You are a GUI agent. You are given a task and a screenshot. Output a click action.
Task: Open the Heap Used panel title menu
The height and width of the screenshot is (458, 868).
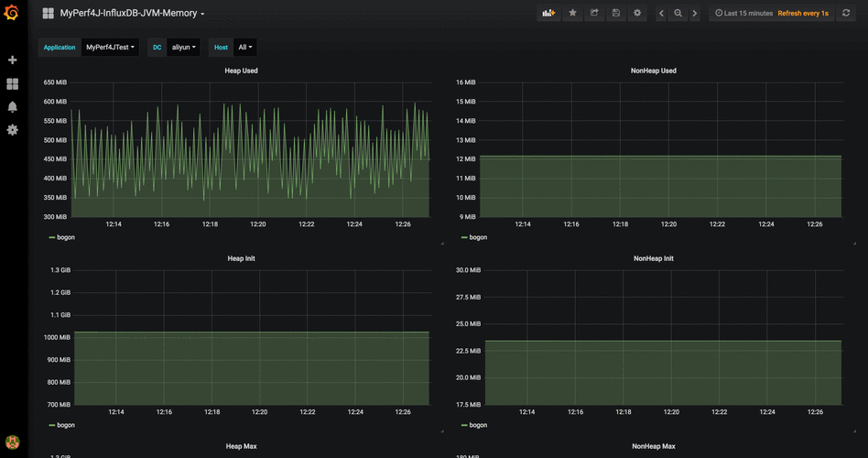tap(243, 71)
